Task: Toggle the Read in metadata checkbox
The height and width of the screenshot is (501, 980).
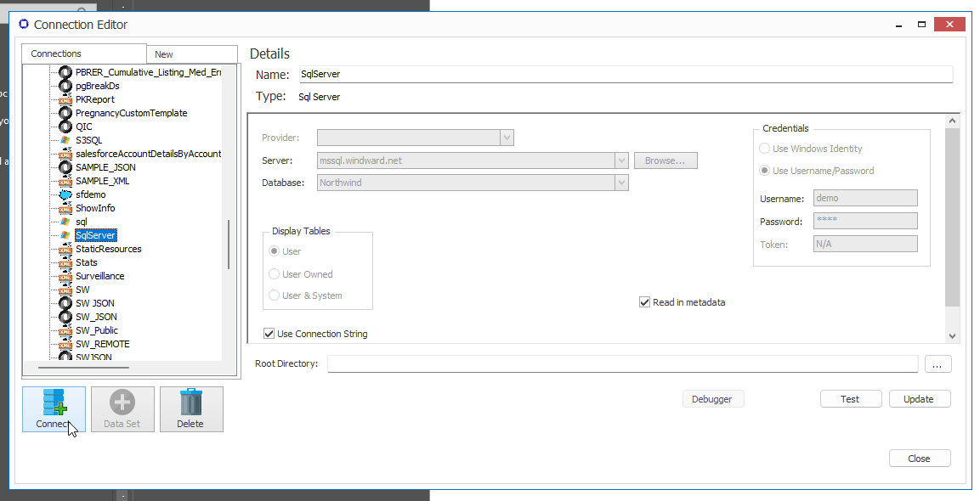Action: [x=645, y=302]
